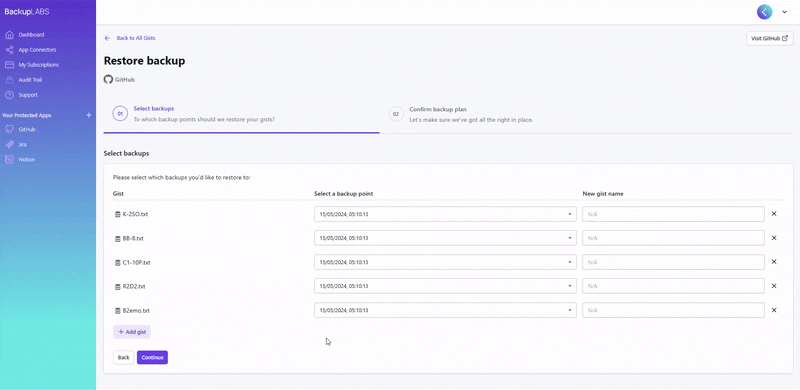Viewport: 800px width, 390px height.
Task: Click the My Subscriptions card icon
Action: tap(9, 65)
